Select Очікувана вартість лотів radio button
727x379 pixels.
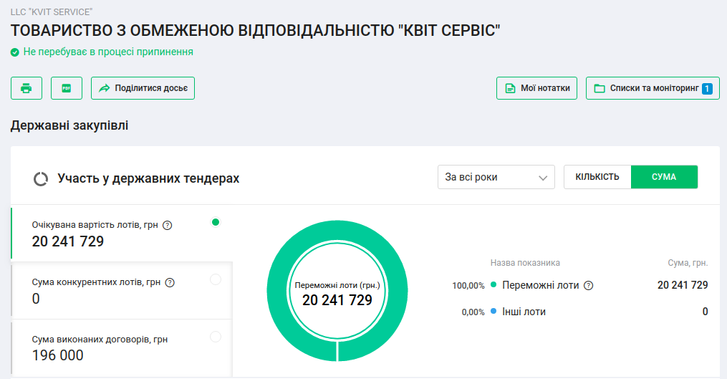[x=215, y=222]
